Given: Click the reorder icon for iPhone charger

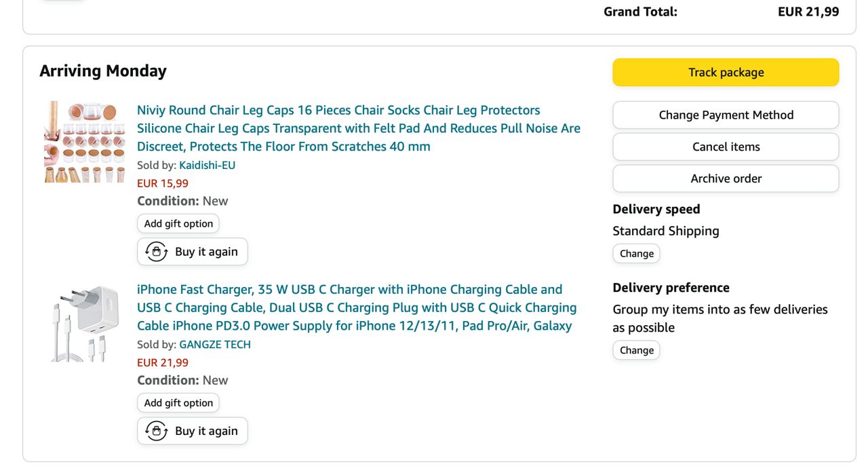Looking at the screenshot, I should pos(157,431).
